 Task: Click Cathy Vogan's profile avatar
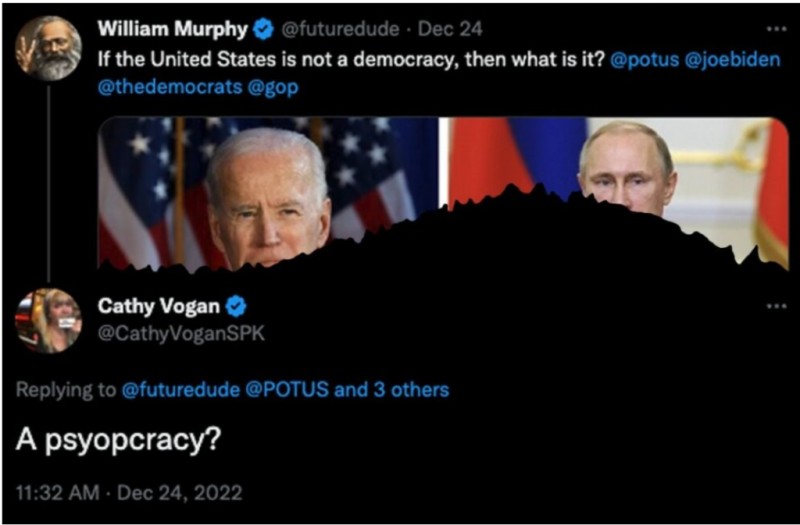click(48, 320)
